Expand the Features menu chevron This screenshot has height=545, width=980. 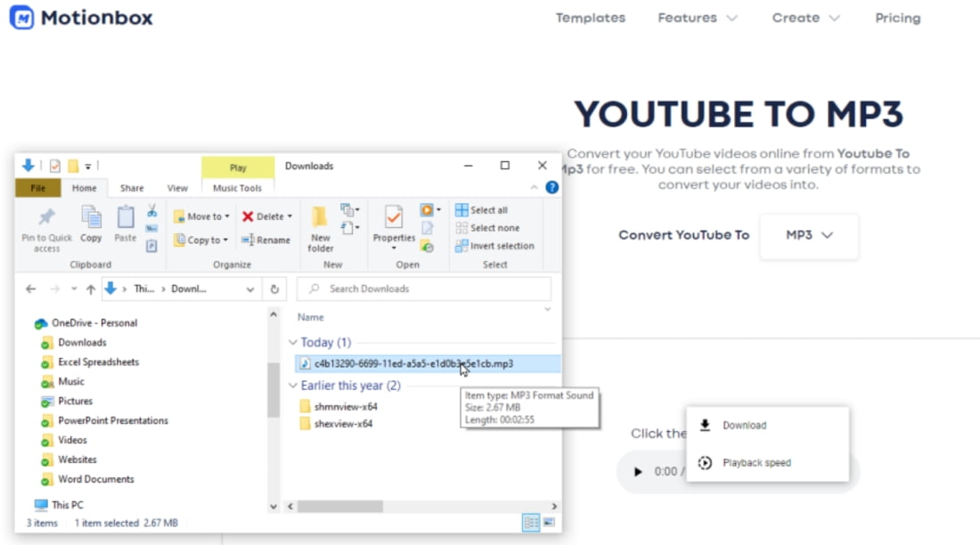[x=731, y=18]
